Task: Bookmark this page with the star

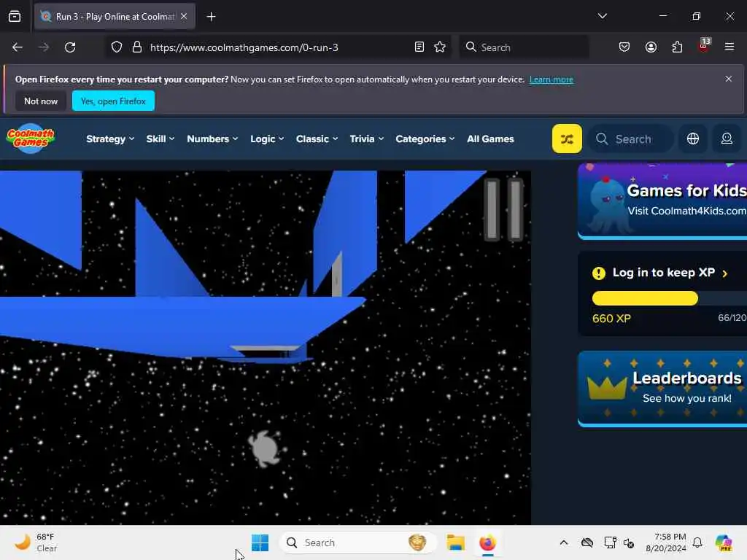Action: pos(440,47)
